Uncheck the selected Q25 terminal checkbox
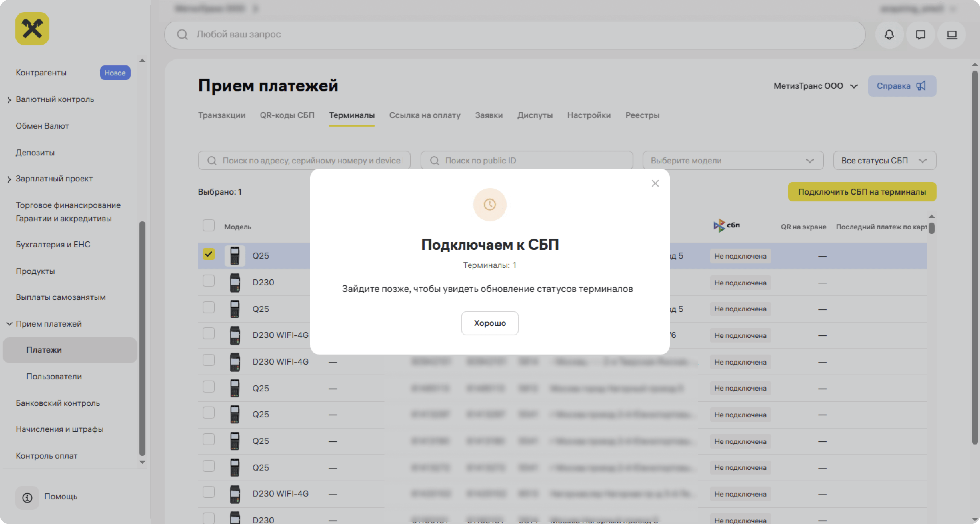The image size is (980, 524). [x=208, y=254]
